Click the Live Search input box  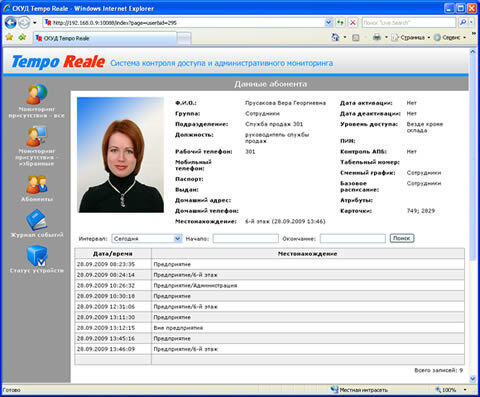click(409, 23)
